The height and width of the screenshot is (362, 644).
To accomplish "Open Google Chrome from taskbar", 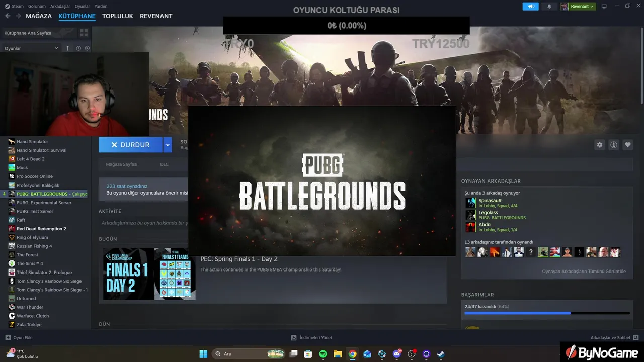I will 353,354.
